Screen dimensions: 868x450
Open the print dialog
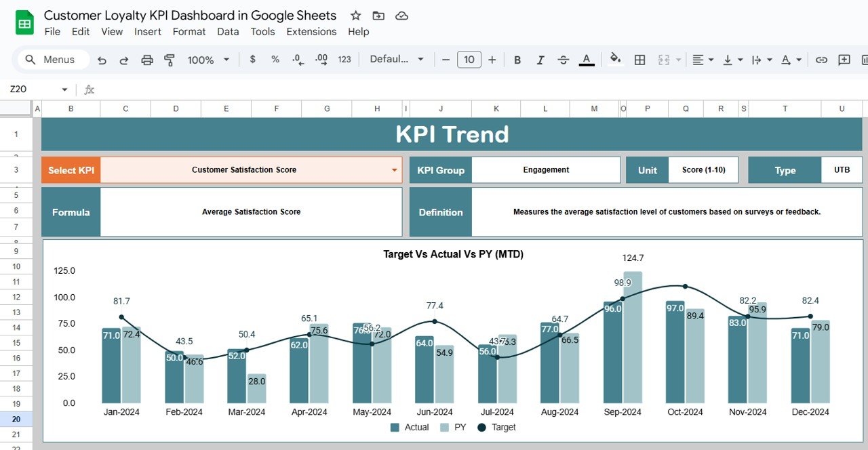[147, 60]
